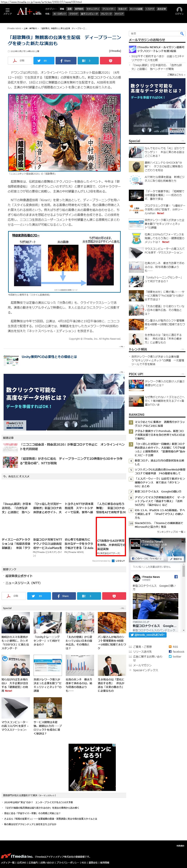Click the Facebook Share button under the headline
The width and height of the screenshot is (187, 868).
click(x=66, y=61)
